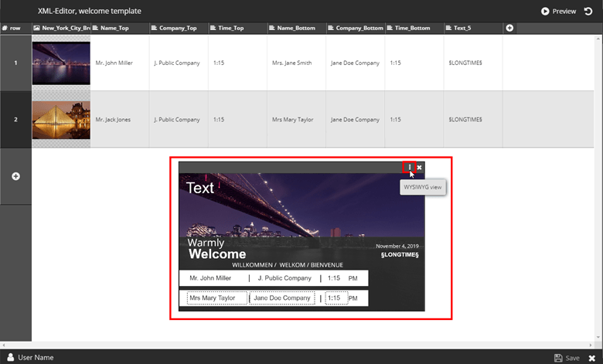Click the undo/reset arrow icon
Viewport: 603px width, 364px height.
588,11
